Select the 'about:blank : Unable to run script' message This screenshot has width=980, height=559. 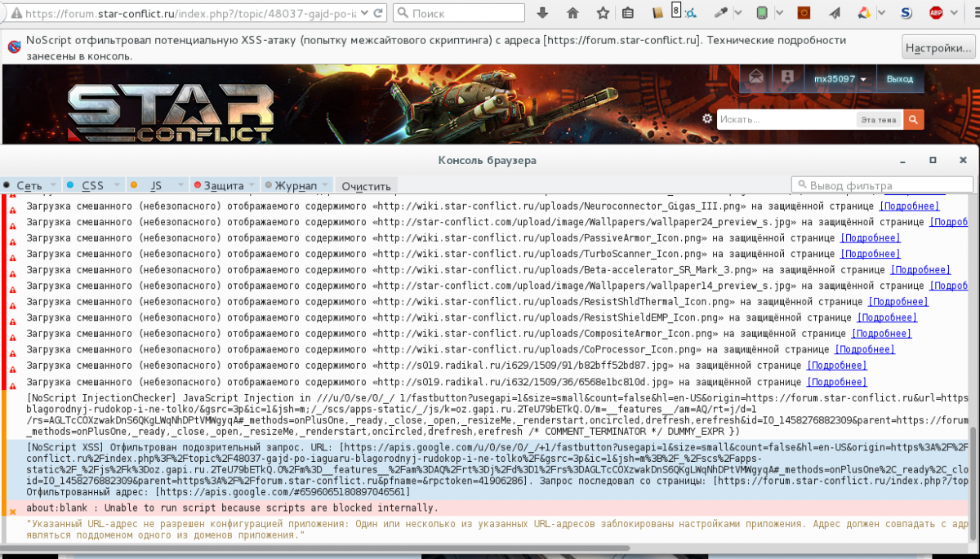(x=489, y=508)
